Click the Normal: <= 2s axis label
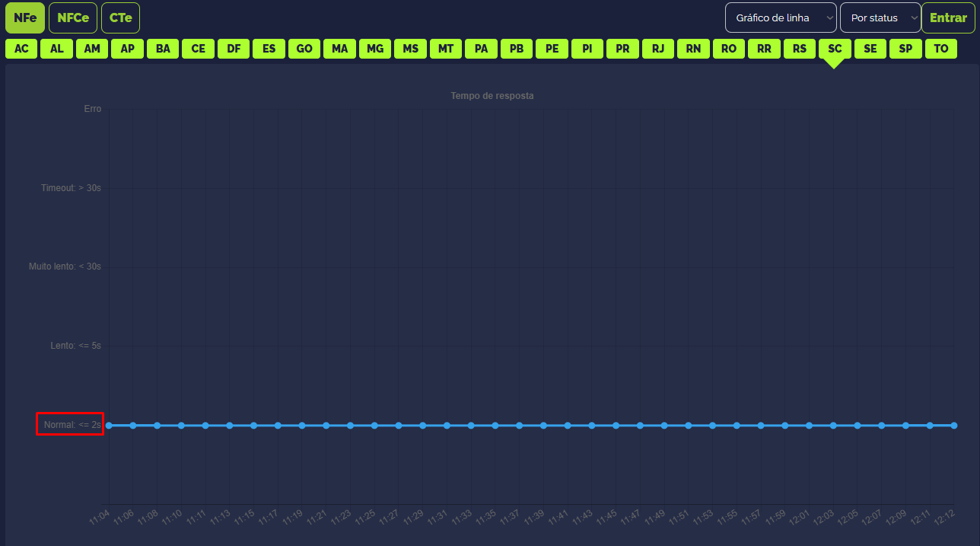This screenshot has height=546, width=980. [70, 424]
